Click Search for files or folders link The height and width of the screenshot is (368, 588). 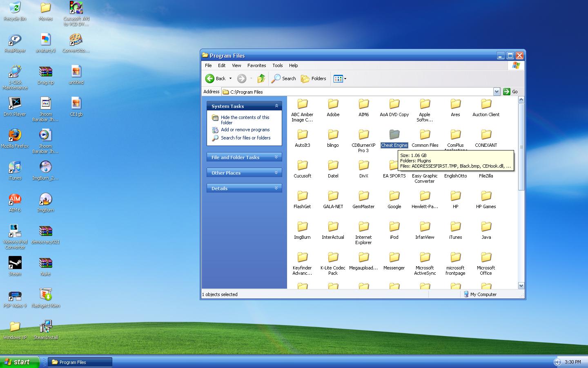point(245,138)
